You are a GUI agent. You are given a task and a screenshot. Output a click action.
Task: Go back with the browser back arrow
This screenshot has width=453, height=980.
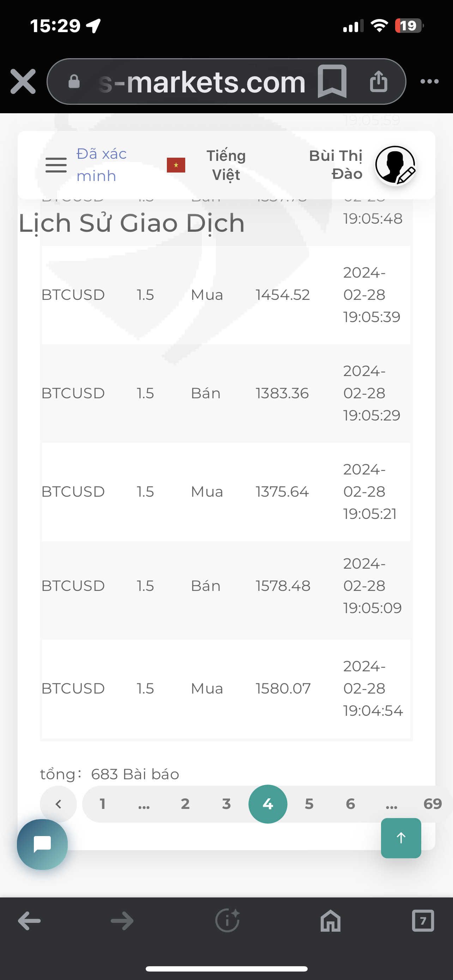point(29,921)
